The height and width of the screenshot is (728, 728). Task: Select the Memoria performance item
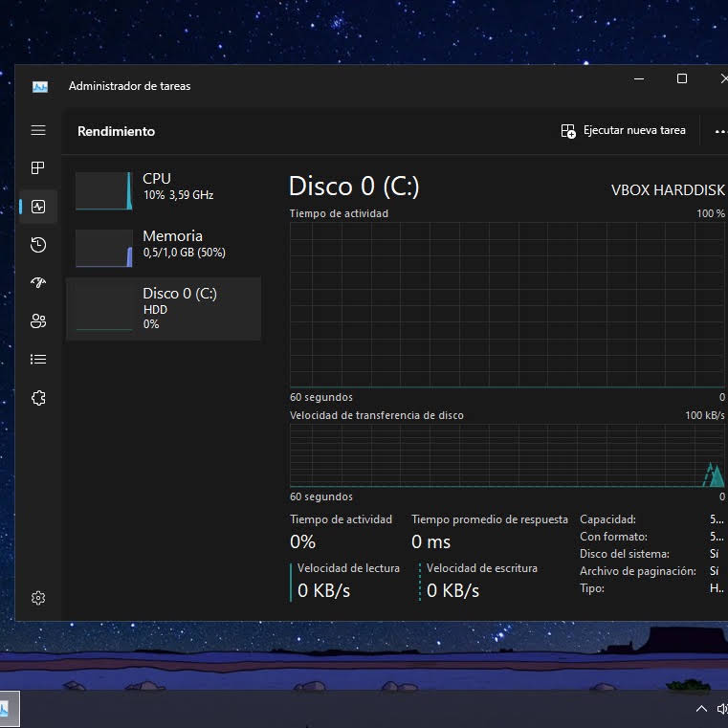164,248
